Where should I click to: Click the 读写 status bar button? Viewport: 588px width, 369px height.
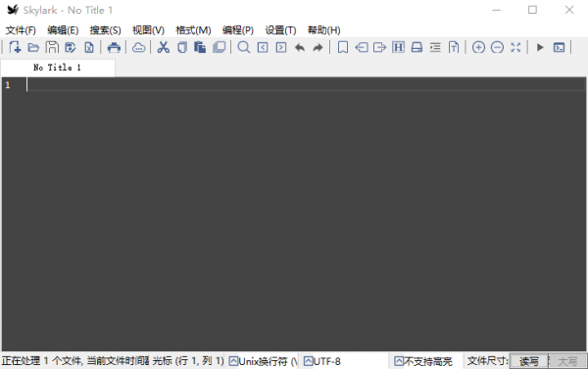point(529,361)
